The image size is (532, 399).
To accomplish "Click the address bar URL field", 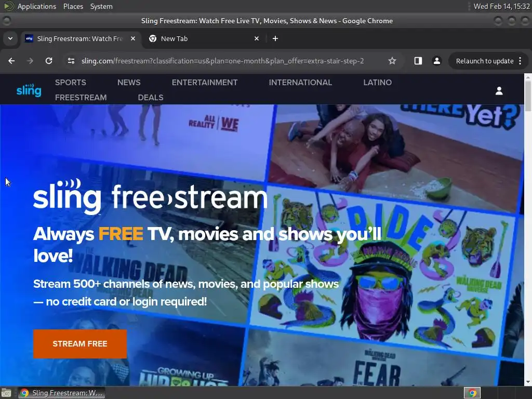I will point(222,61).
